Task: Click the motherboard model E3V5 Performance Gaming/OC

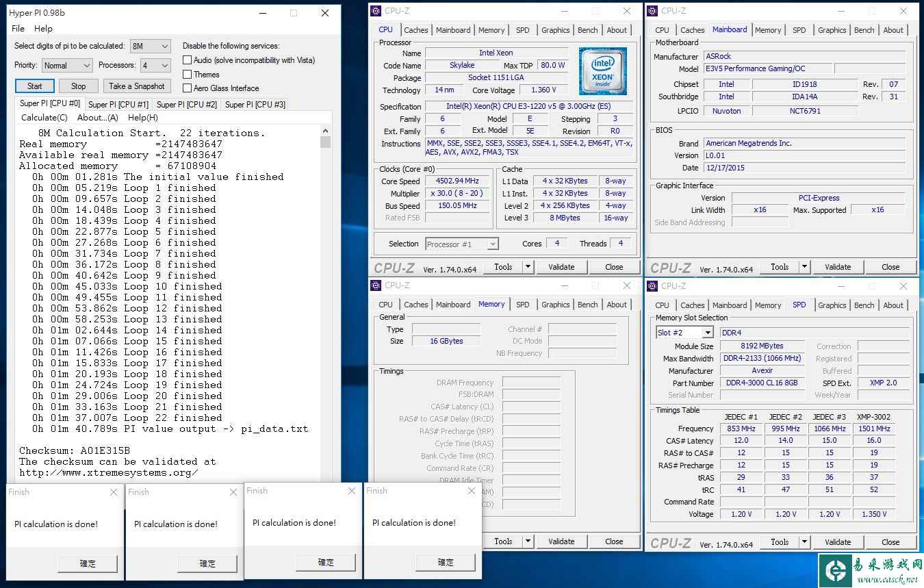Action: click(768, 69)
